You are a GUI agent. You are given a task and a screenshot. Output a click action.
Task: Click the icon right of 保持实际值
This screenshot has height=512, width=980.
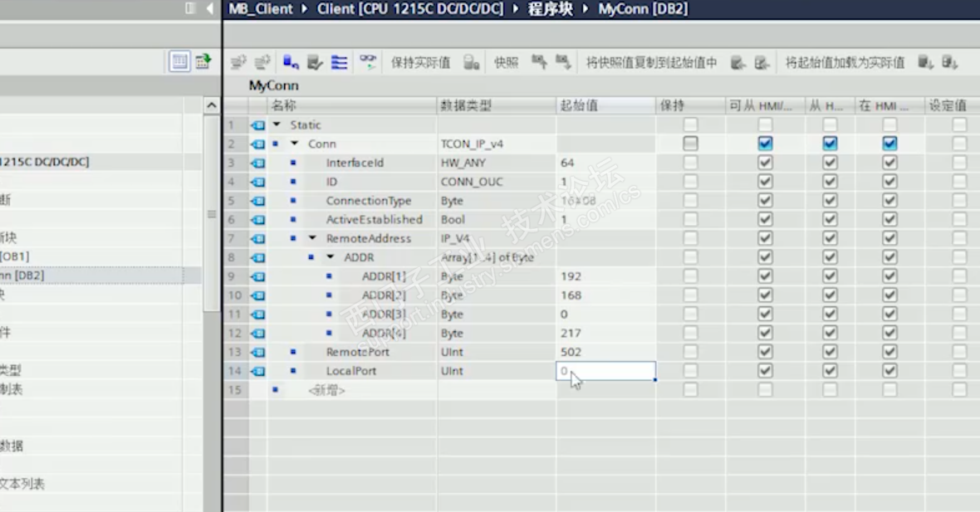click(471, 61)
